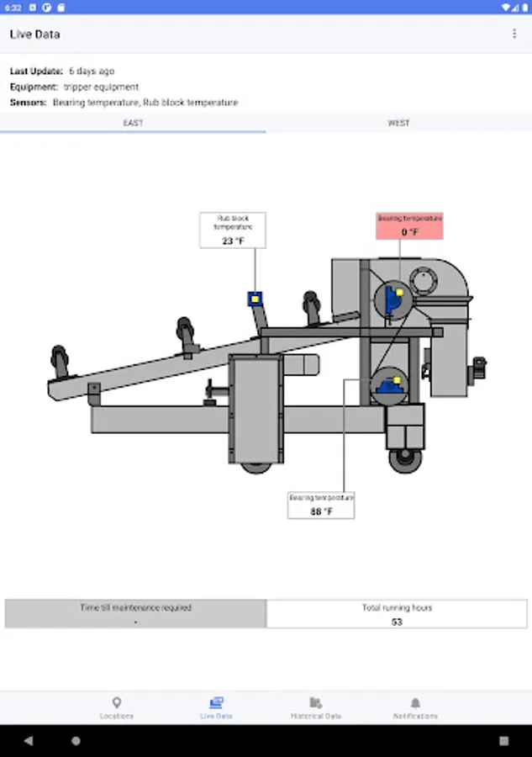Select the red Bearing temperature 0 °F label

point(409,226)
